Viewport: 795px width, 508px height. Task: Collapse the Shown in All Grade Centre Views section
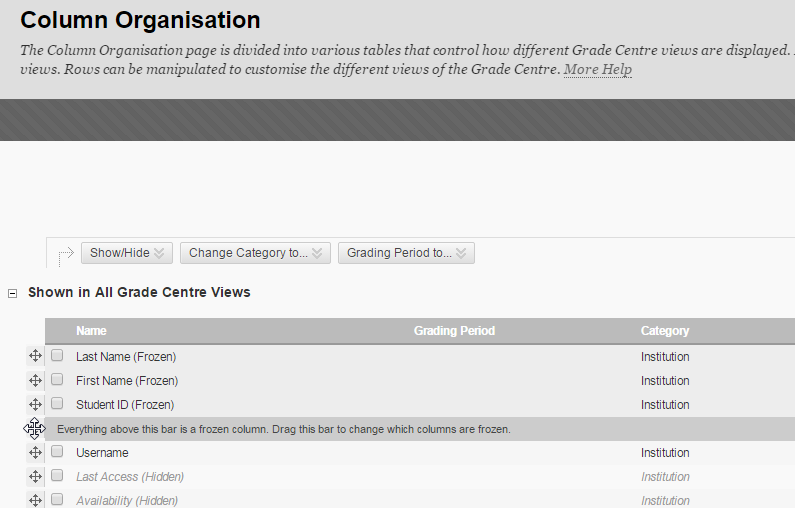[12, 293]
